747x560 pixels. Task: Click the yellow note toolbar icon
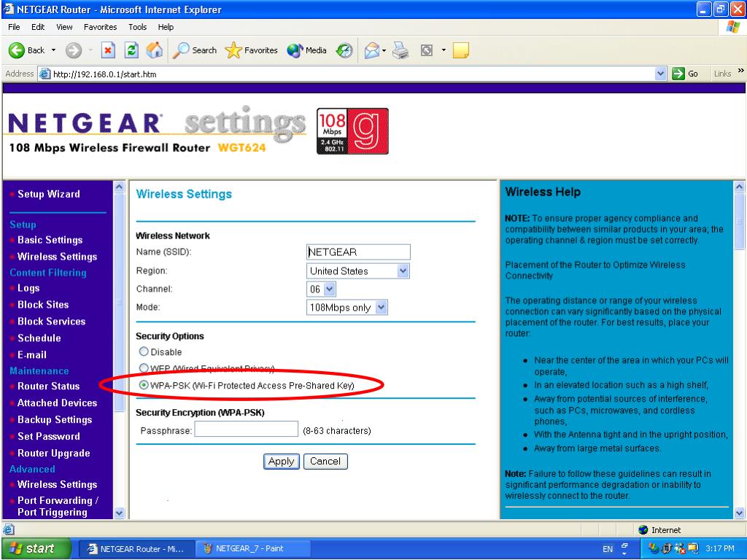[x=461, y=50]
